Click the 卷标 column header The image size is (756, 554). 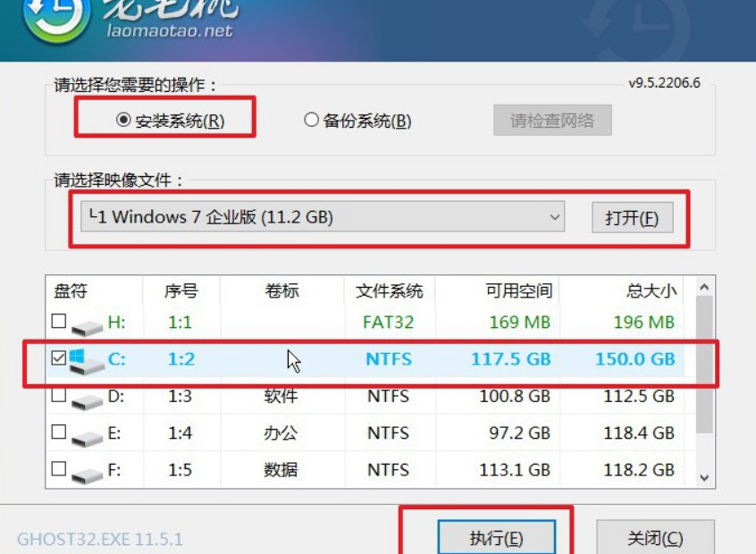pos(282,290)
